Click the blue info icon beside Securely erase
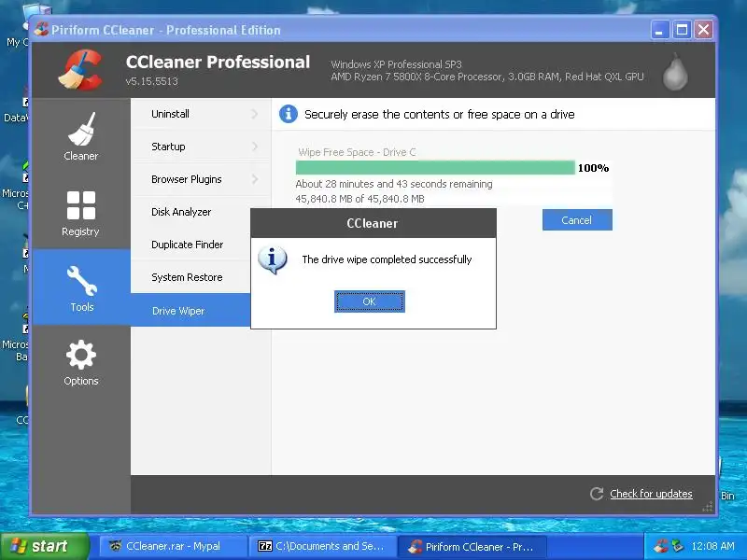The image size is (747, 560). pyautogui.click(x=289, y=114)
